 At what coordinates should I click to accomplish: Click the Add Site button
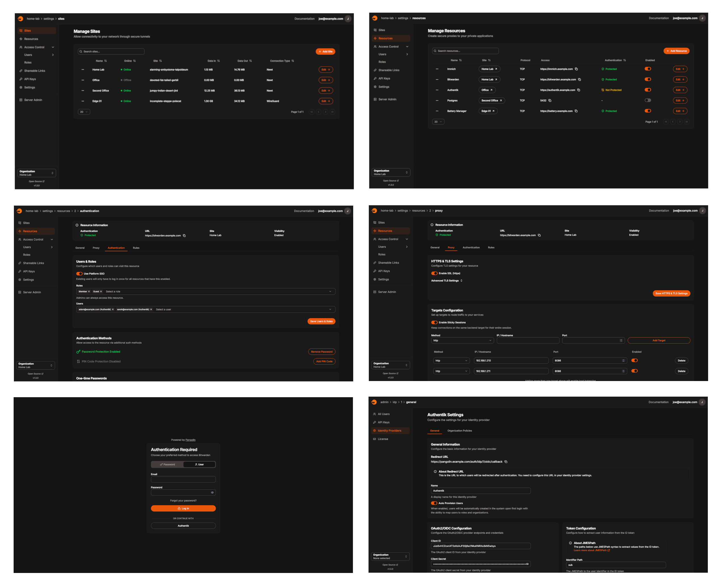[325, 52]
